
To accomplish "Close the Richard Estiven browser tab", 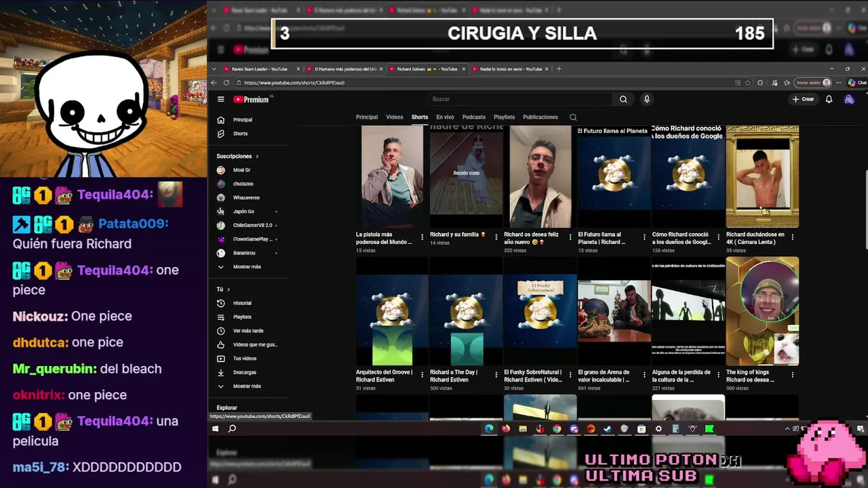I will tap(464, 69).
